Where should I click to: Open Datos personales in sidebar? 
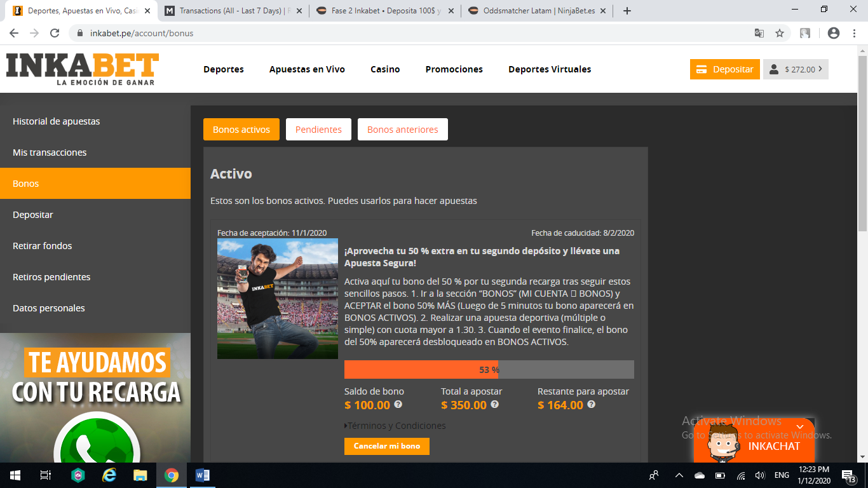tap(95, 308)
